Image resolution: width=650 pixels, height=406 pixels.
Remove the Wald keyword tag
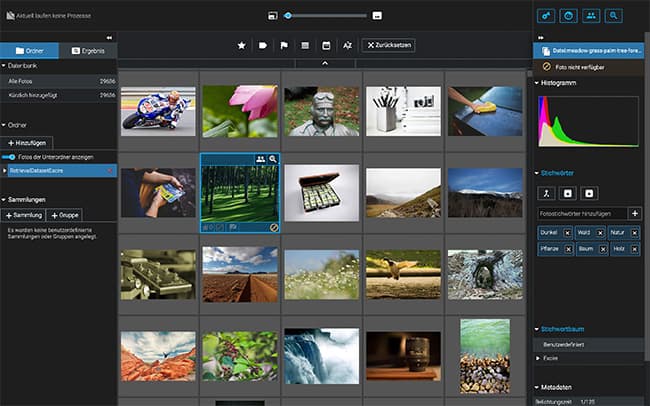point(600,233)
